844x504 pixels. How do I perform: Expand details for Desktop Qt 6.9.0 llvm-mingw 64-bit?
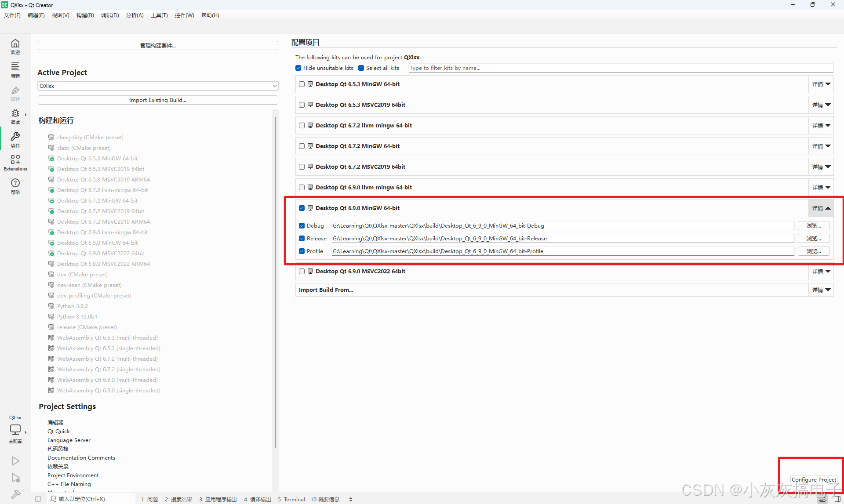[x=821, y=188]
